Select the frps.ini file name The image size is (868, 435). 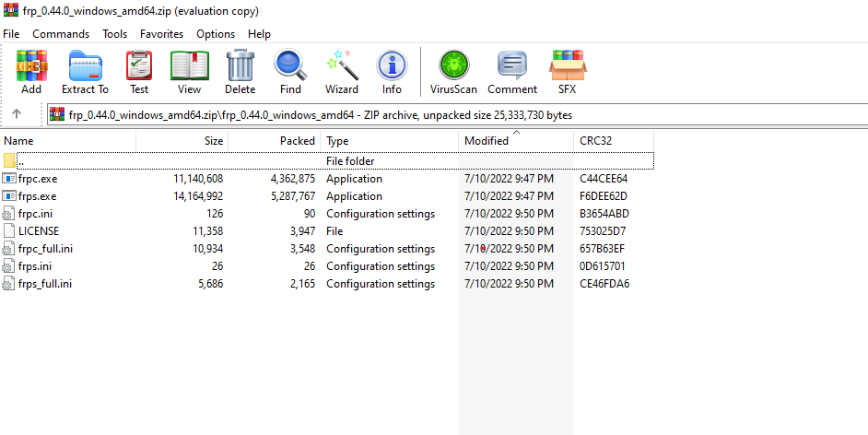(35, 266)
